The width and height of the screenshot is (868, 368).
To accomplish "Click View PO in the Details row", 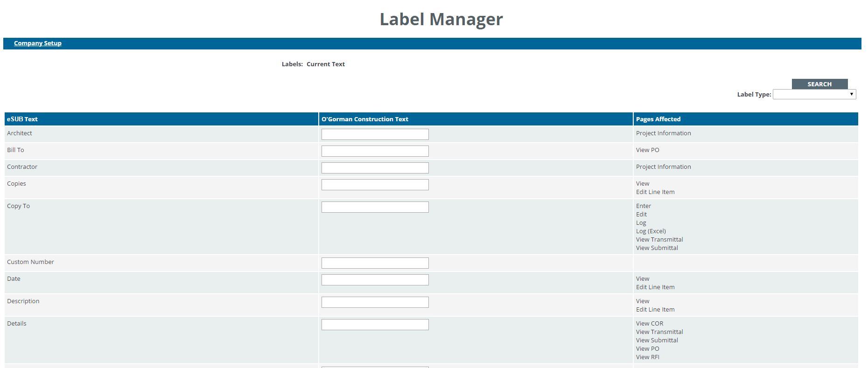I will coord(647,348).
